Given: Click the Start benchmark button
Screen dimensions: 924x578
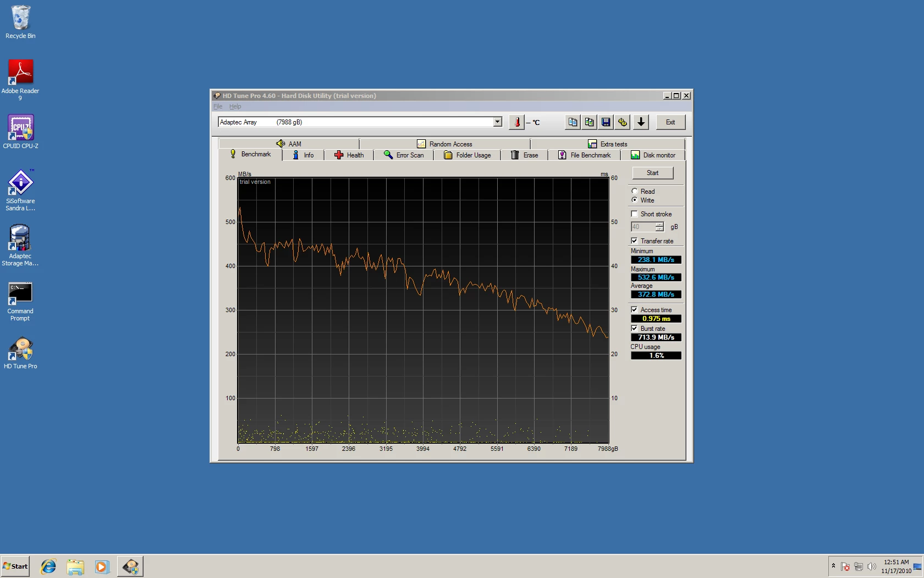Looking at the screenshot, I should click(x=652, y=173).
